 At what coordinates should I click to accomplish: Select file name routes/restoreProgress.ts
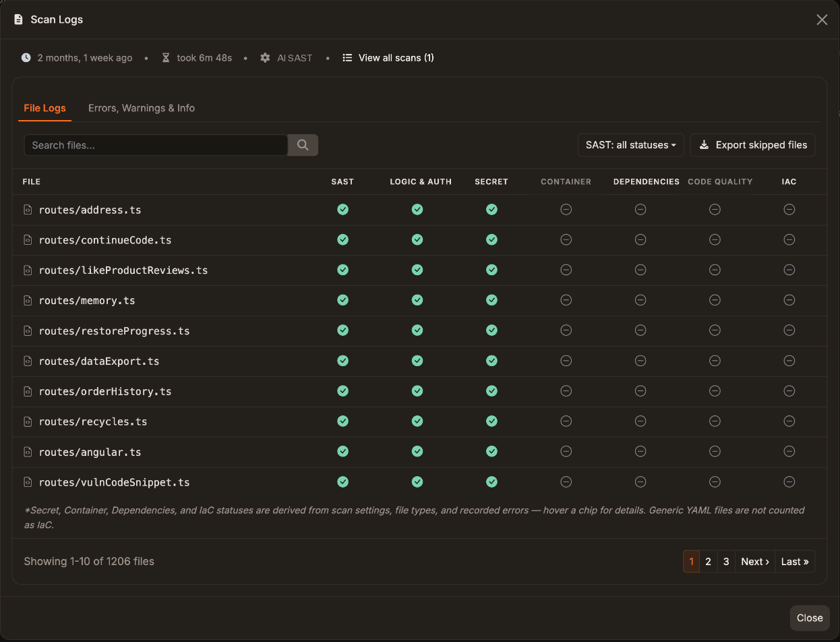pos(115,330)
